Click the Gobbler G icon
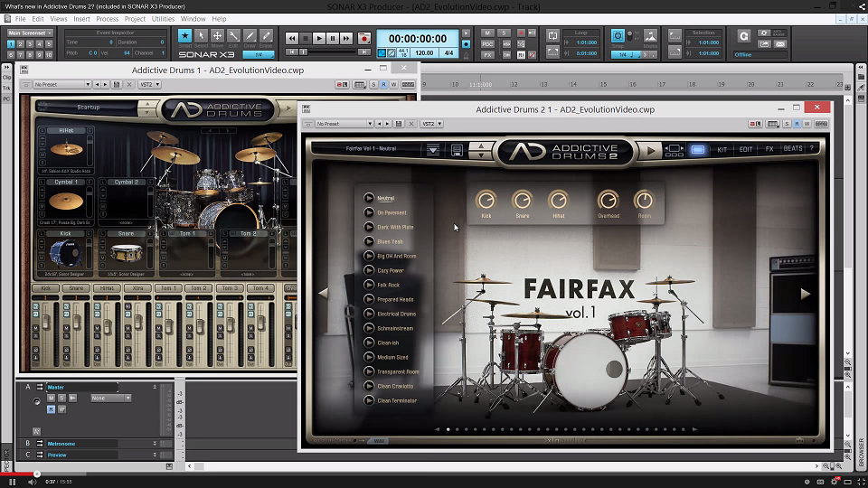 [x=743, y=36]
